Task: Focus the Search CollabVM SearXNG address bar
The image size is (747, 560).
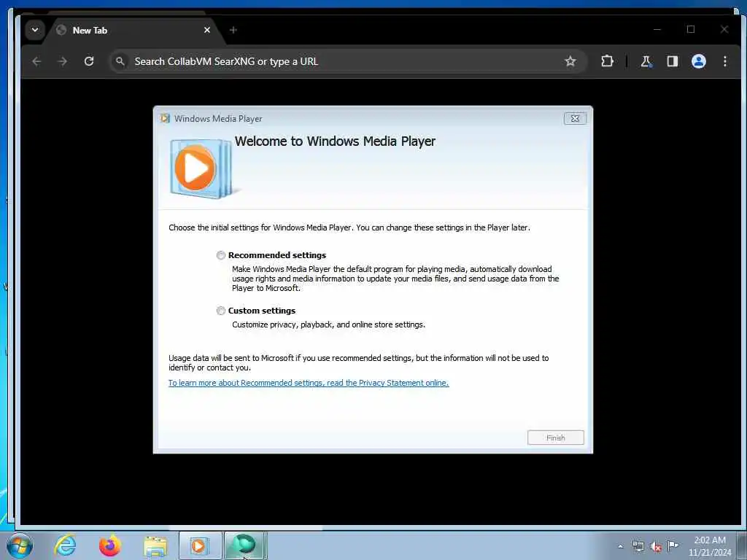Action: point(348,61)
